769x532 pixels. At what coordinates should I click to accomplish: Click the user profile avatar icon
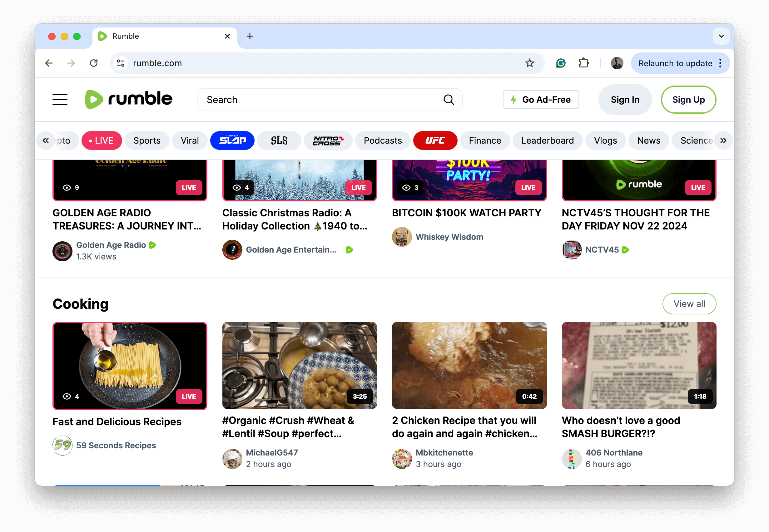[x=618, y=63]
